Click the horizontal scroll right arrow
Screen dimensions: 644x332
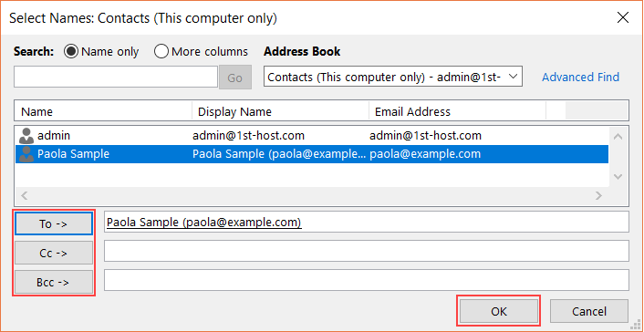point(598,195)
